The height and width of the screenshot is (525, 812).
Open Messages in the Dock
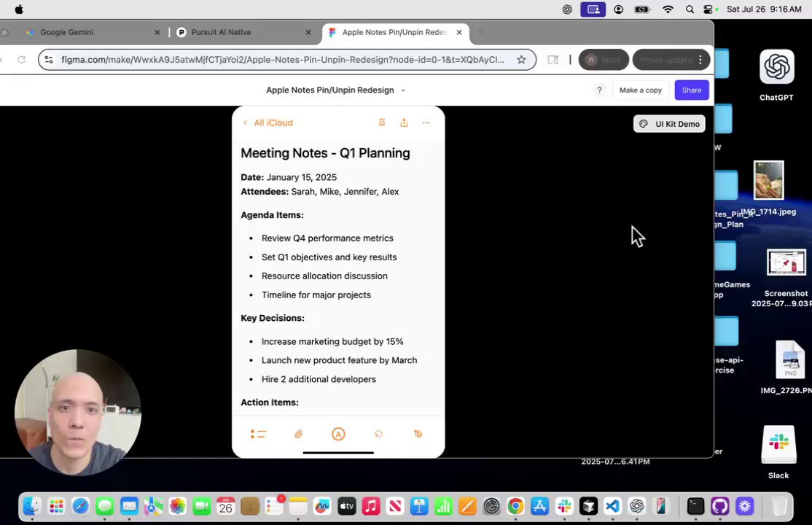tap(105, 506)
